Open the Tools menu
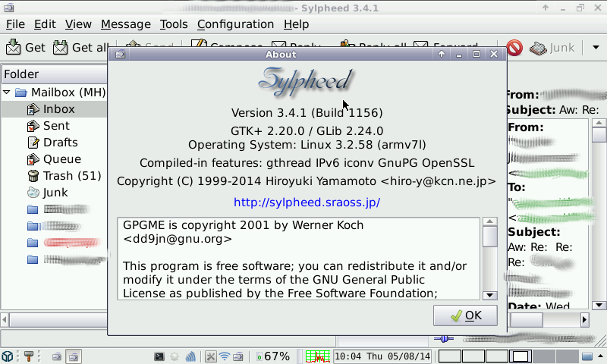607x364 pixels. pos(174,24)
